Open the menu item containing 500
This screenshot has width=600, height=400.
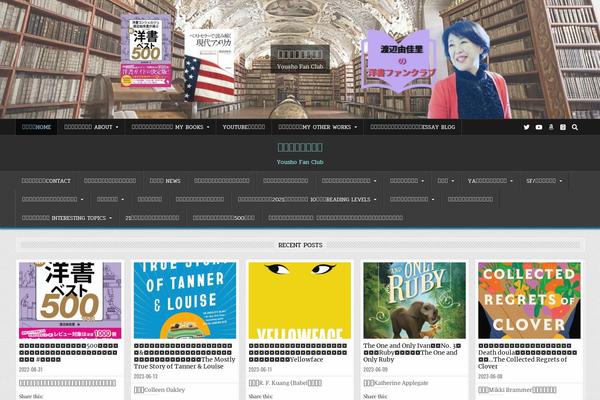coord(223,218)
